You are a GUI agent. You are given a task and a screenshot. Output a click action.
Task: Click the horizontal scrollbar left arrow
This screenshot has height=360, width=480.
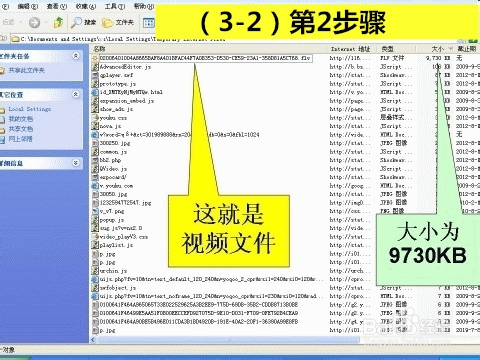click(x=93, y=340)
